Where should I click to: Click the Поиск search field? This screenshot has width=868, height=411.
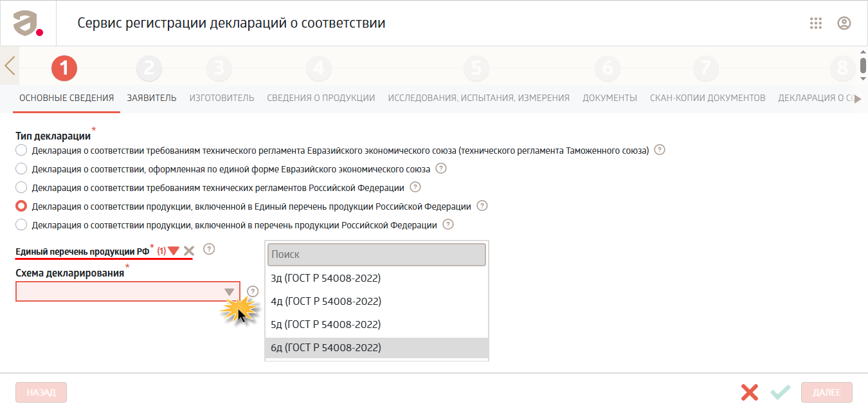click(377, 255)
